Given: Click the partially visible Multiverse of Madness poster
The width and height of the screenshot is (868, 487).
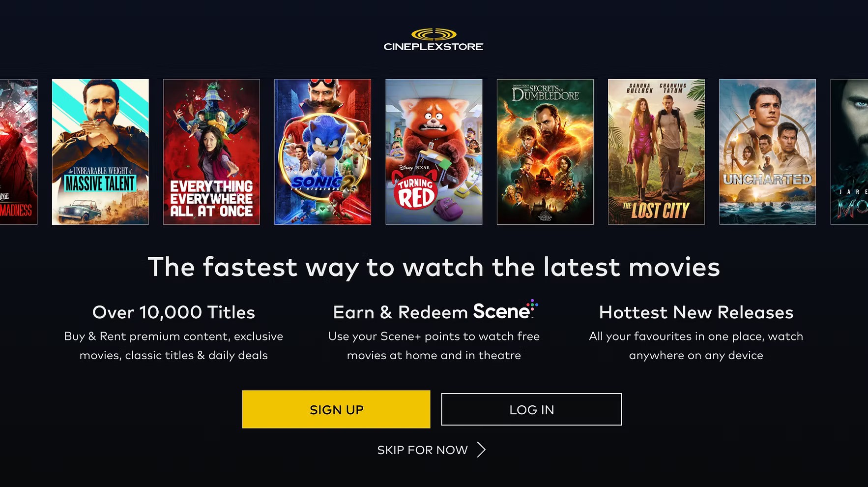Looking at the screenshot, I should (x=19, y=152).
